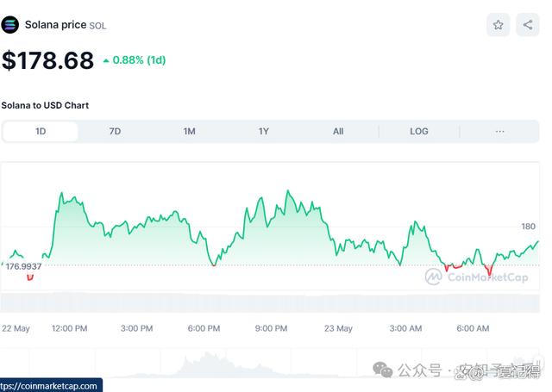The width and height of the screenshot is (552, 392).
Task: Switch chart to the 1M range
Action: pyautogui.click(x=189, y=132)
